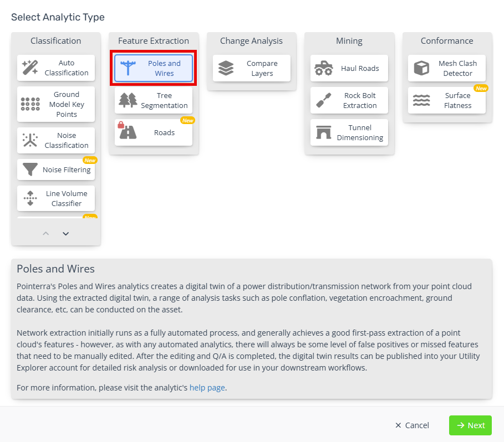The width and height of the screenshot is (504, 442).
Task: Select the Poles and Wires analytic
Action: (x=154, y=68)
